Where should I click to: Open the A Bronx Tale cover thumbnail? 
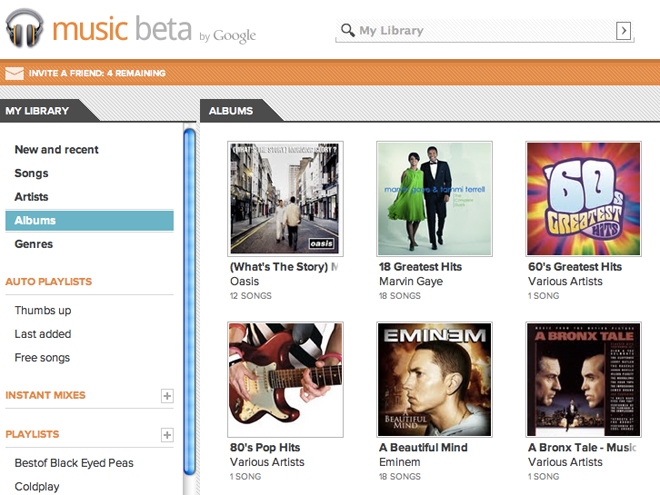click(583, 380)
